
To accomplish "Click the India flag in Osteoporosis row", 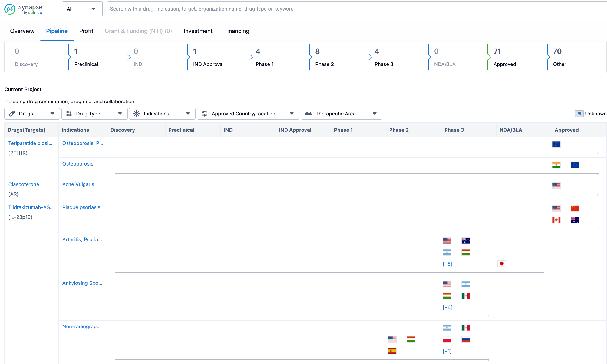I will pos(556,165).
